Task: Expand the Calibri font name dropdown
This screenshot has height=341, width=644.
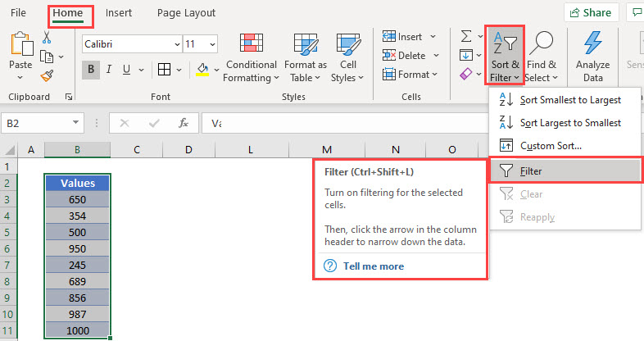Action: pos(177,44)
